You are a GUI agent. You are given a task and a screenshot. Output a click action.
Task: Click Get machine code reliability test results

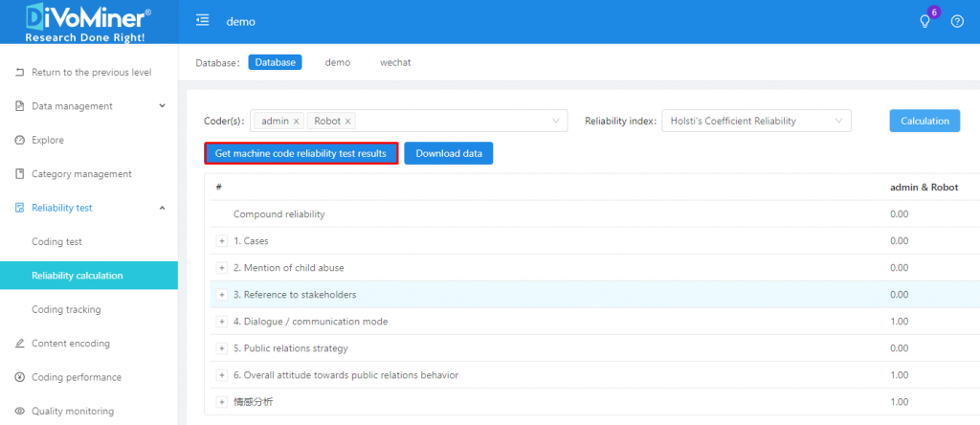point(301,153)
